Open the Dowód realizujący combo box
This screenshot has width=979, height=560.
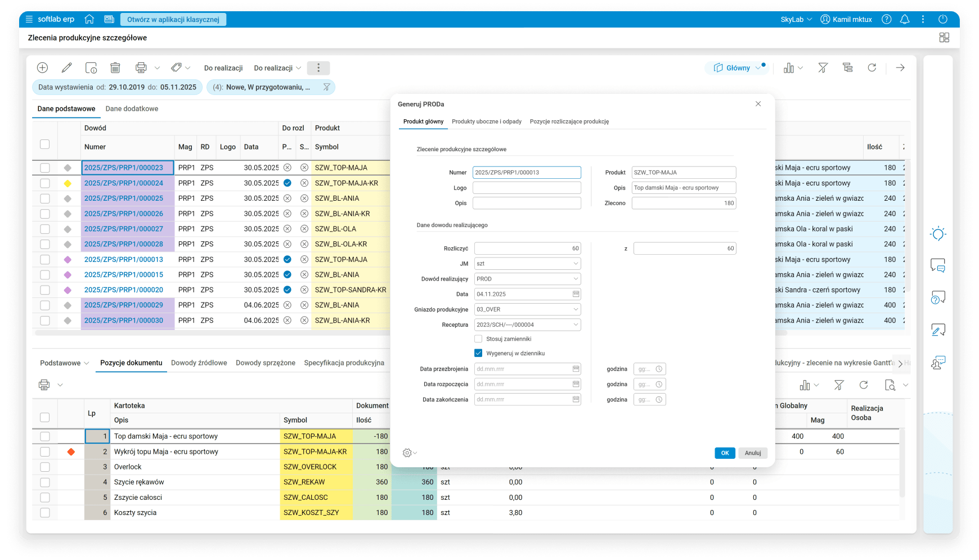click(x=576, y=279)
